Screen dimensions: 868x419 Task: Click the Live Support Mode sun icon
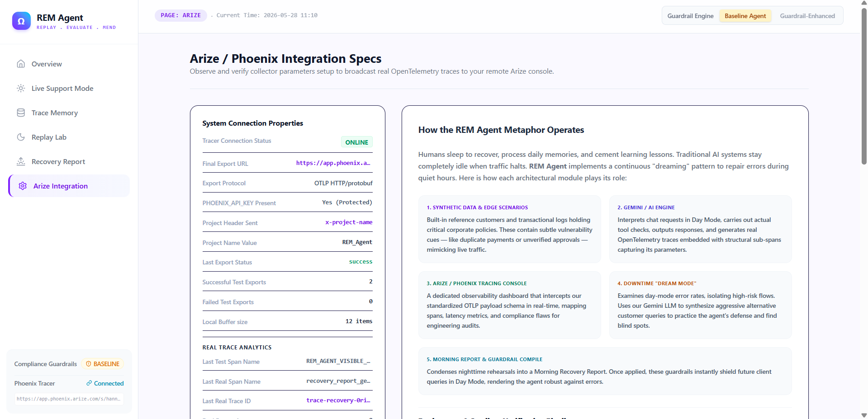pos(21,88)
